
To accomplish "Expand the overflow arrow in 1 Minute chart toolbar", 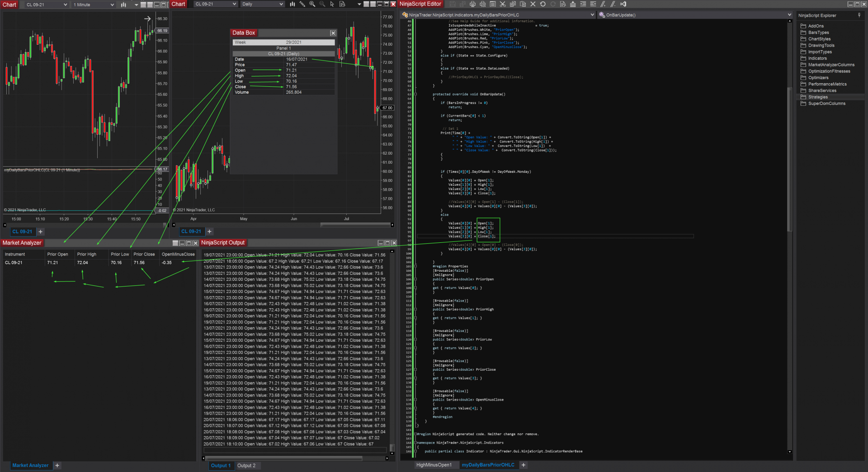I will [136, 5].
